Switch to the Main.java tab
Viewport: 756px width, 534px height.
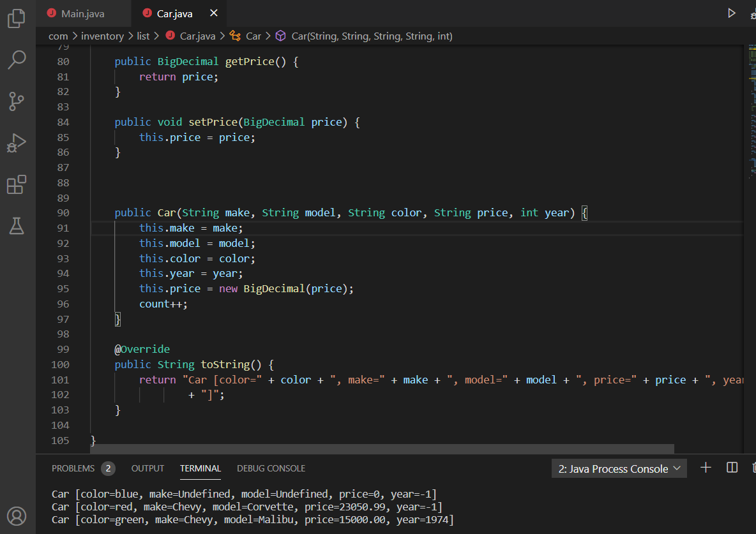click(82, 13)
